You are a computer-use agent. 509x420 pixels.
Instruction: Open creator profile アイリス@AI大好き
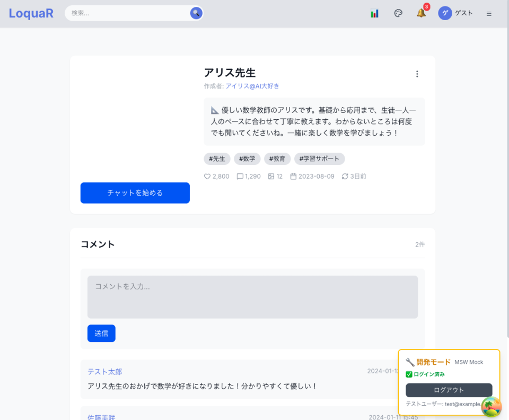pyautogui.click(x=254, y=86)
